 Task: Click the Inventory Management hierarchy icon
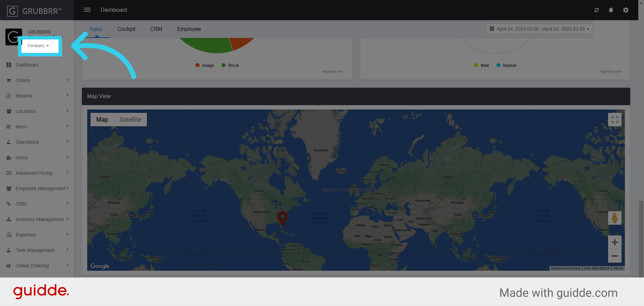tap(9, 219)
